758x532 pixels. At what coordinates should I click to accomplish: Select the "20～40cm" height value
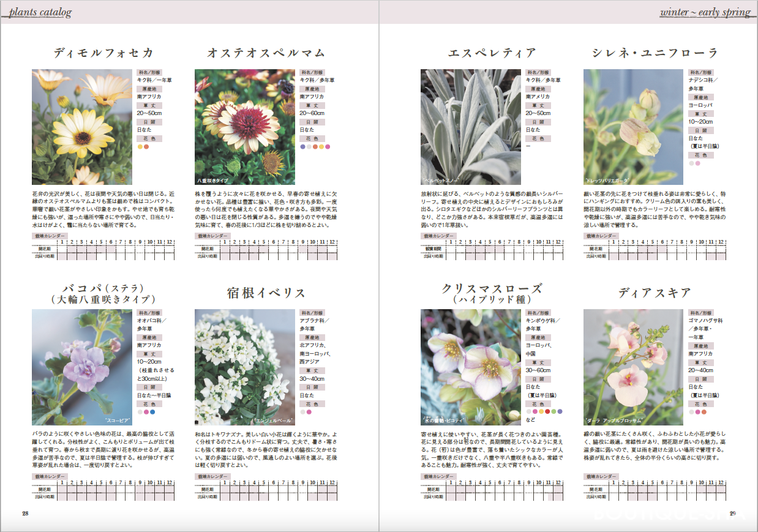tap(701, 370)
